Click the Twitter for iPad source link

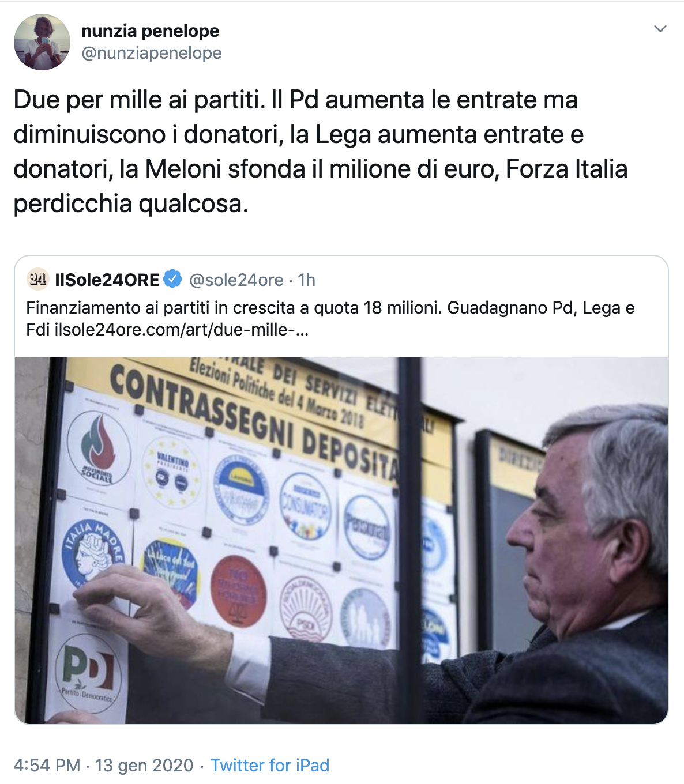[270, 765]
